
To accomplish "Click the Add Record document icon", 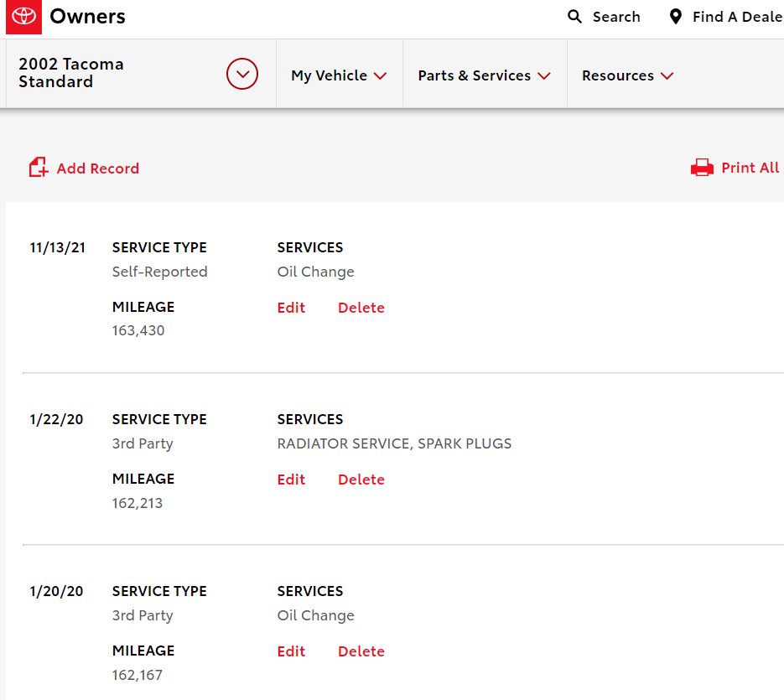I will [x=39, y=168].
